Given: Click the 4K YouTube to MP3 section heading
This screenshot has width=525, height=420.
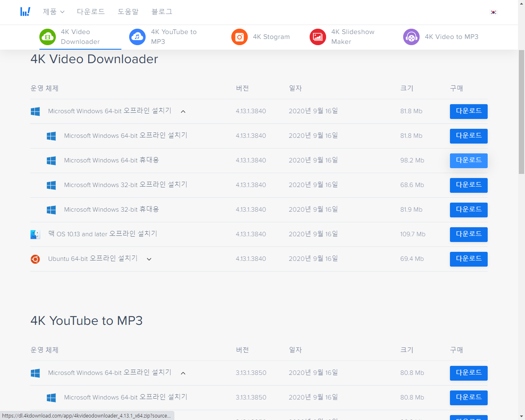Looking at the screenshot, I should point(87,321).
